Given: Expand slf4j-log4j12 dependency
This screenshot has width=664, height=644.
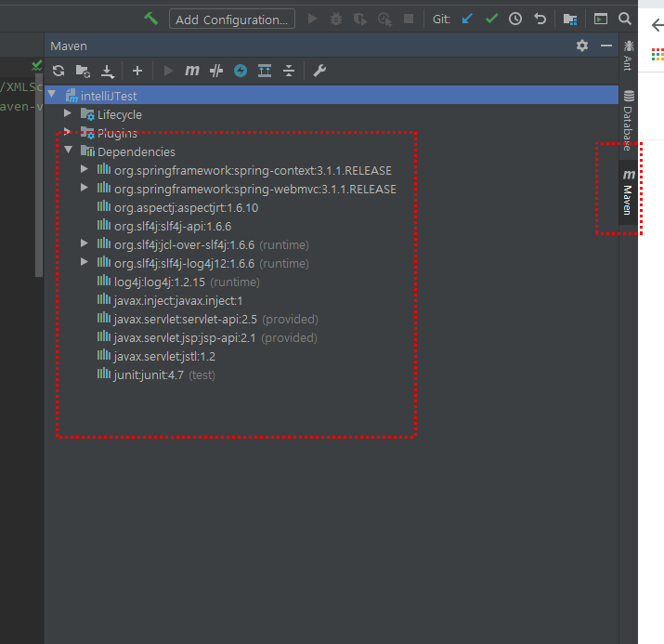Looking at the screenshot, I should click(x=85, y=262).
